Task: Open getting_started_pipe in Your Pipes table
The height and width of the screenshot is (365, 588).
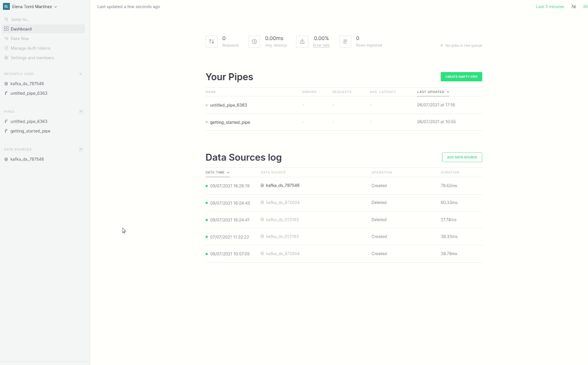Action: (x=230, y=122)
